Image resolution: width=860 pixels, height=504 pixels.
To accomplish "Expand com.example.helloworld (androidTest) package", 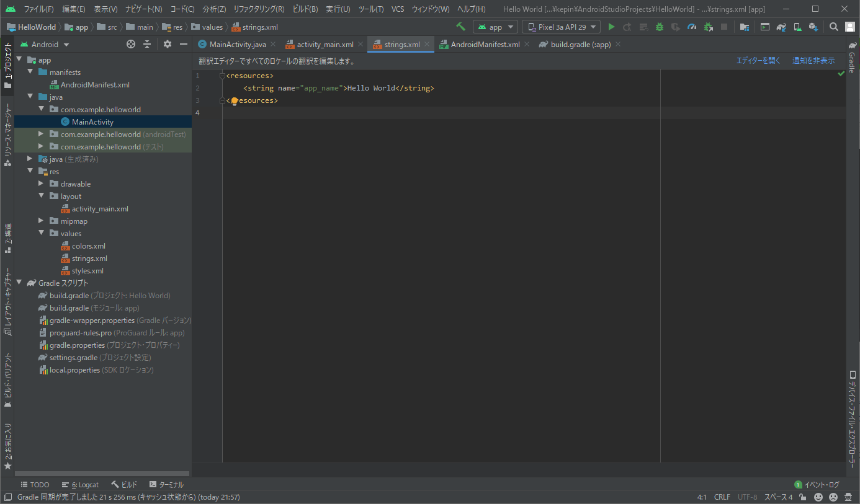I will [41, 135].
